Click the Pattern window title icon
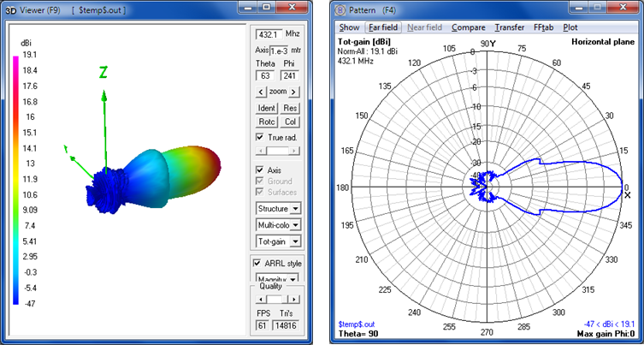644x345 pixels. [x=341, y=10]
